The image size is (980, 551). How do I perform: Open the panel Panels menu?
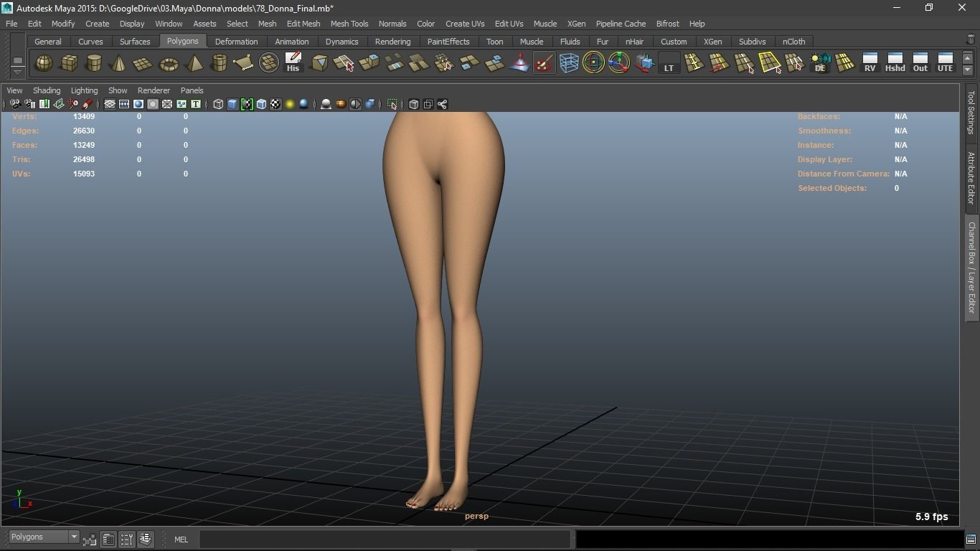(x=192, y=90)
